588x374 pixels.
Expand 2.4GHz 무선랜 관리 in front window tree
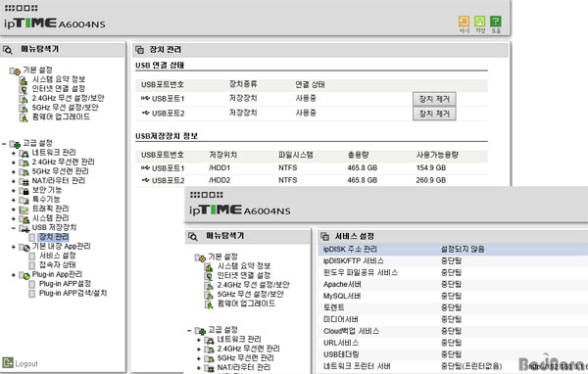[199, 350]
